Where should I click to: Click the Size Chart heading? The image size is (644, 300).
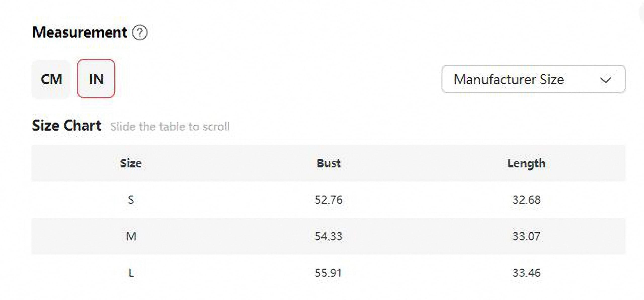[x=67, y=125]
